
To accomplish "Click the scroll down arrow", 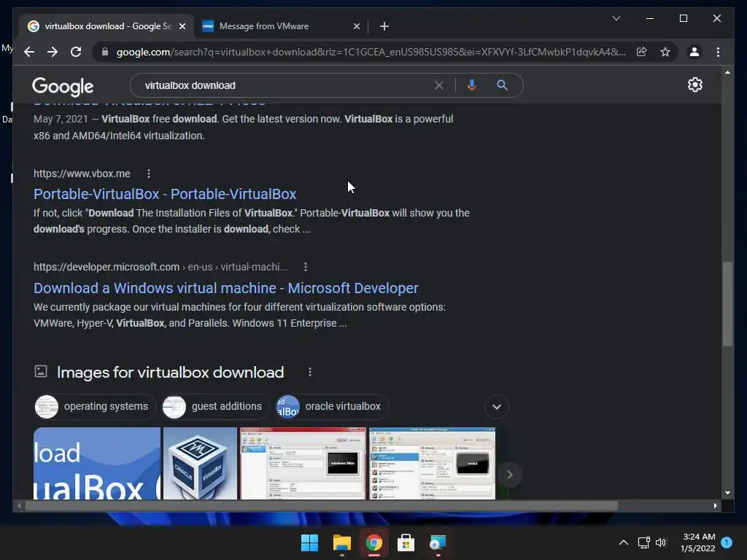I will click(727, 494).
